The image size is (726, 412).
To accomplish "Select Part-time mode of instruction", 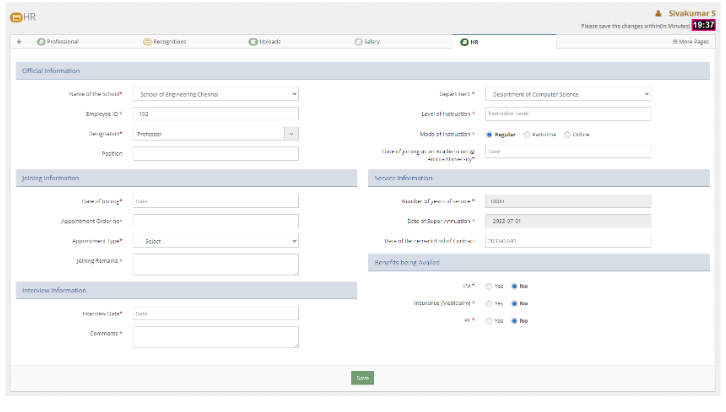I will coord(527,134).
